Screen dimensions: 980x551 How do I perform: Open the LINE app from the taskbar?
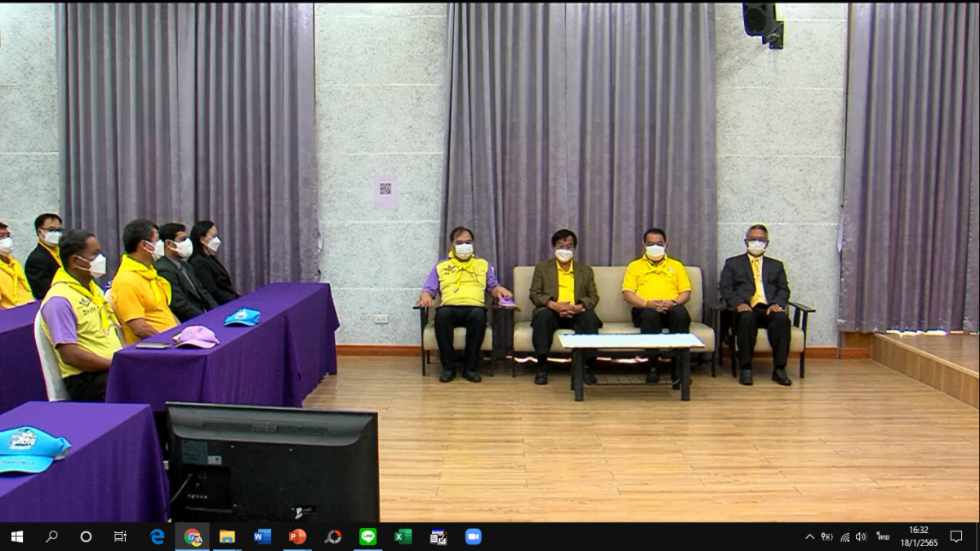367,536
